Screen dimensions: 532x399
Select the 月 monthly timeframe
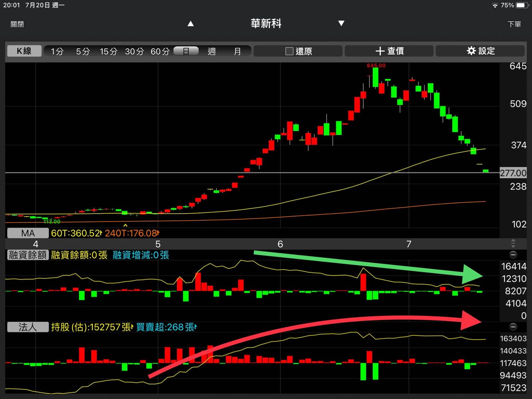(237, 51)
